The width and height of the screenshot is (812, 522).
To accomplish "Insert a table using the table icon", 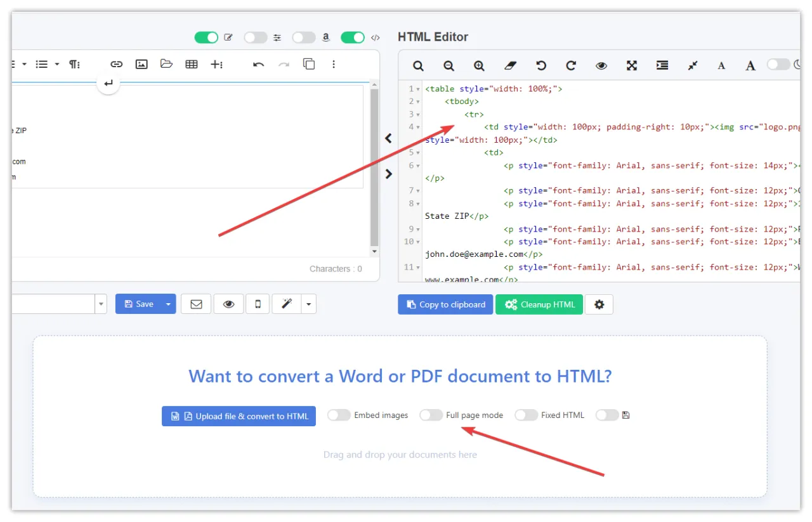I will (192, 63).
